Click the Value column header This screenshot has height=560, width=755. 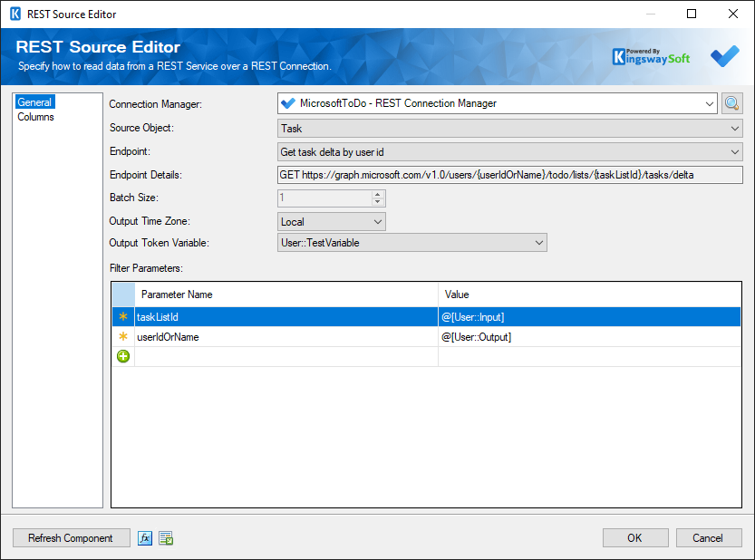pyautogui.click(x=589, y=294)
